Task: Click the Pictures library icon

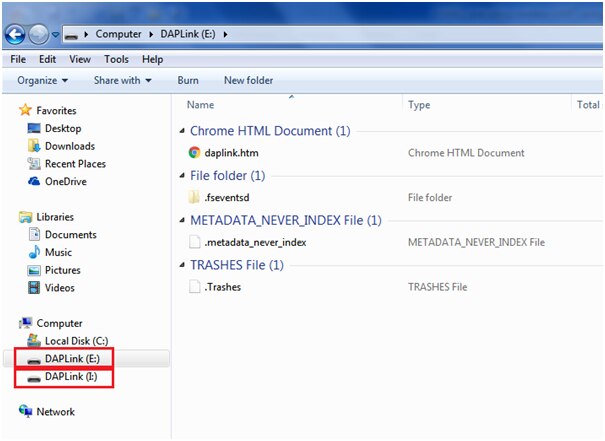Action: pyautogui.click(x=34, y=270)
